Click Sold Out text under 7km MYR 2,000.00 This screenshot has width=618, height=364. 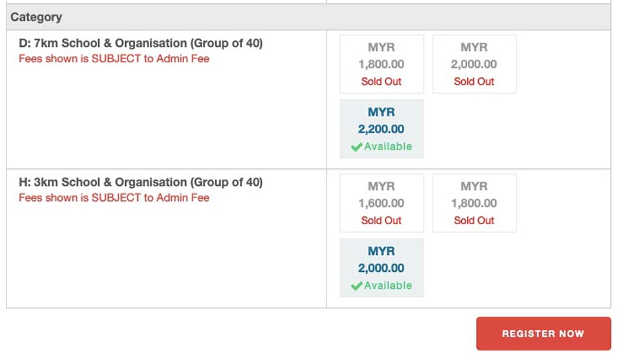point(474,81)
